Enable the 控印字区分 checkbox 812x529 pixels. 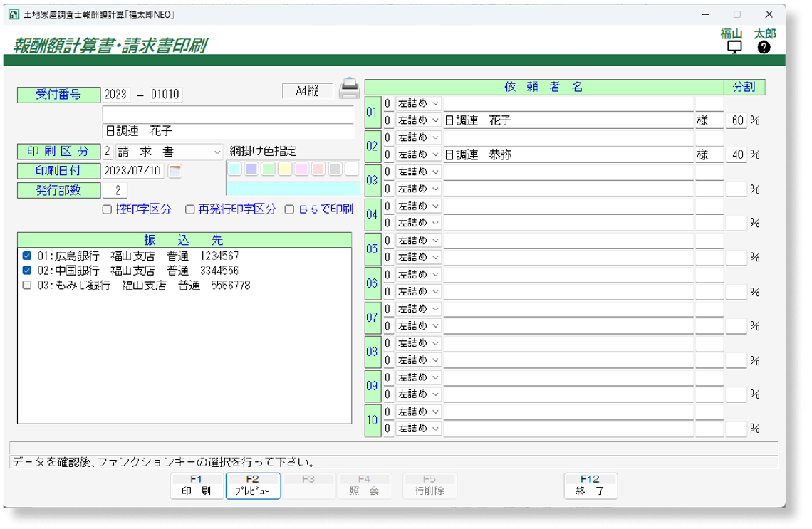(107, 210)
